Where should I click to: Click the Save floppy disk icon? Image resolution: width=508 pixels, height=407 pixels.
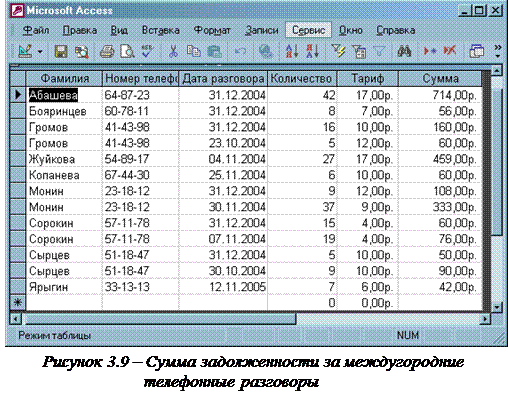61,51
